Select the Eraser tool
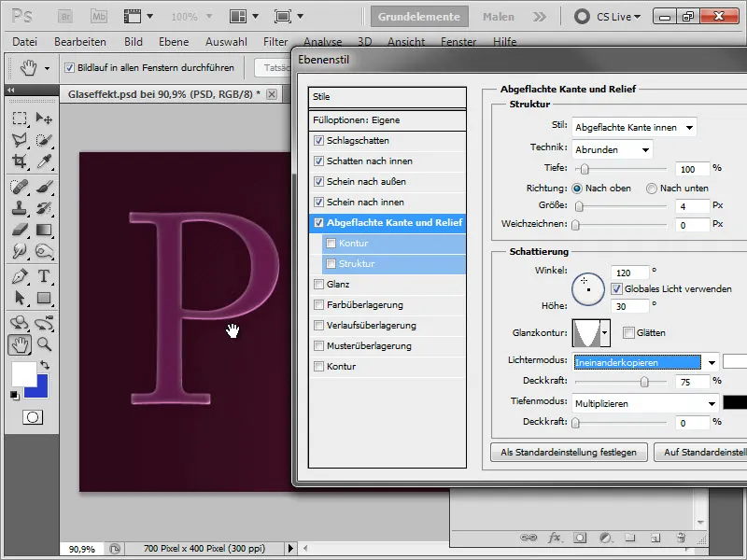 click(20, 230)
